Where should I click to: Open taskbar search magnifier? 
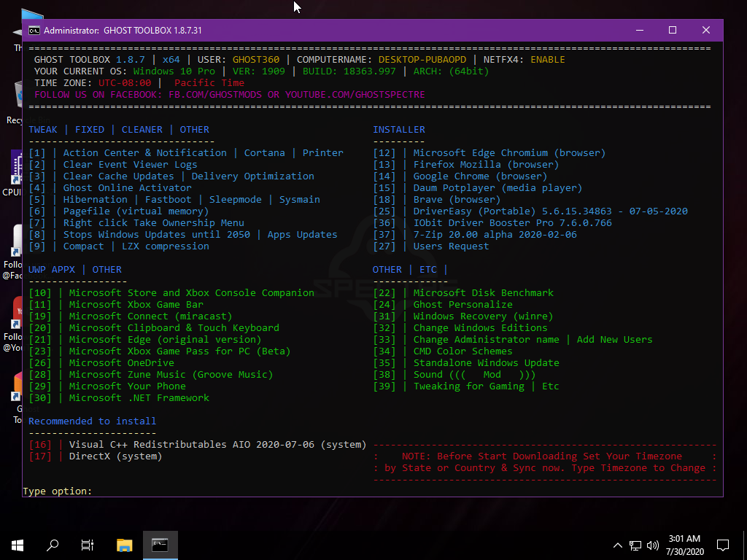(x=53, y=545)
